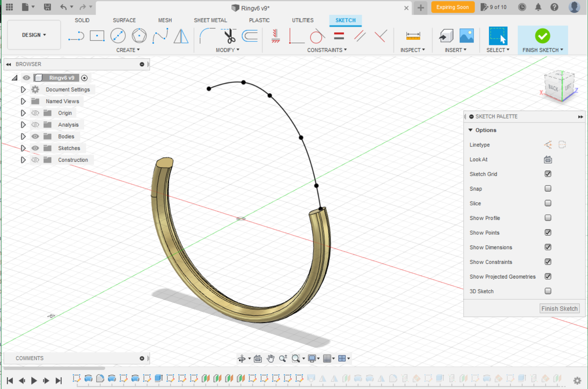Click Finish Sketch button in palette
The width and height of the screenshot is (588, 389).
[559, 309]
